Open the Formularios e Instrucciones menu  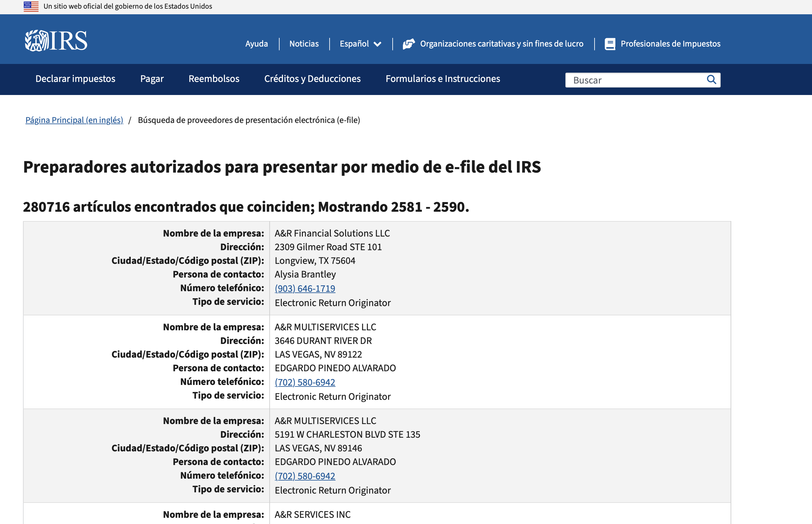pyautogui.click(x=443, y=79)
